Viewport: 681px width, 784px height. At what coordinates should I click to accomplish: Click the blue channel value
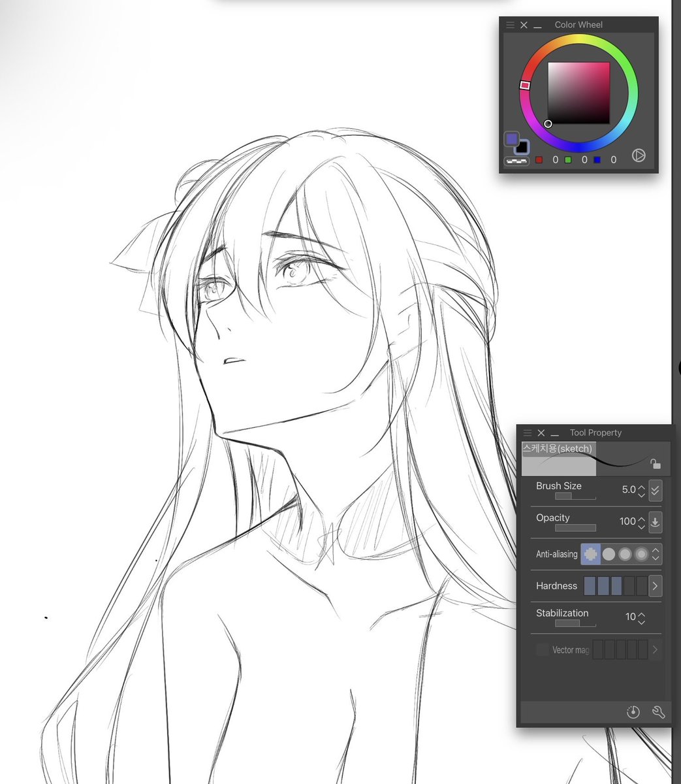[x=613, y=159]
